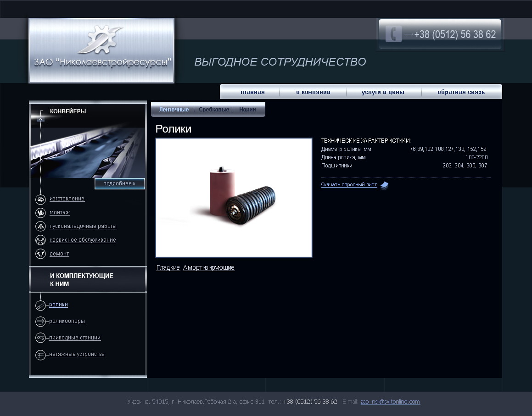
Task: Open the услуги и цены menu
Action: click(x=383, y=92)
